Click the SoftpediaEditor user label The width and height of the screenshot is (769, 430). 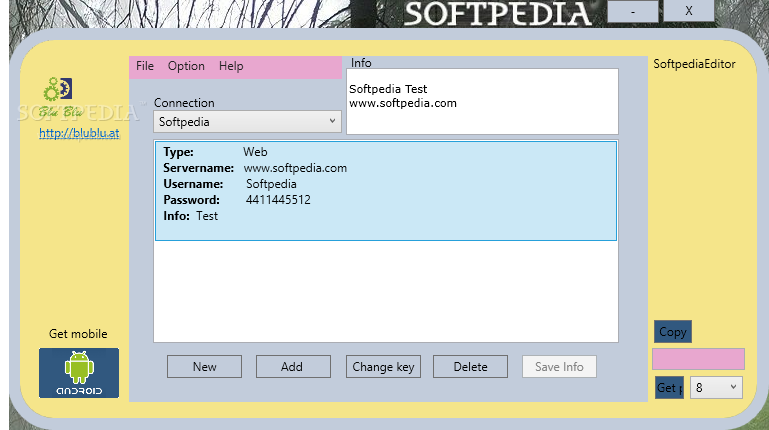(694, 64)
